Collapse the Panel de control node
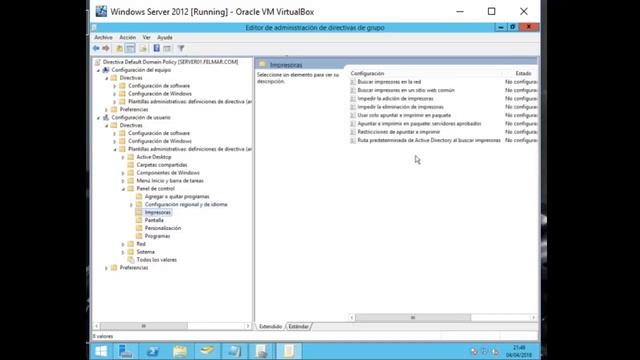Viewport: 640px width, 360px height. (123, 189)
